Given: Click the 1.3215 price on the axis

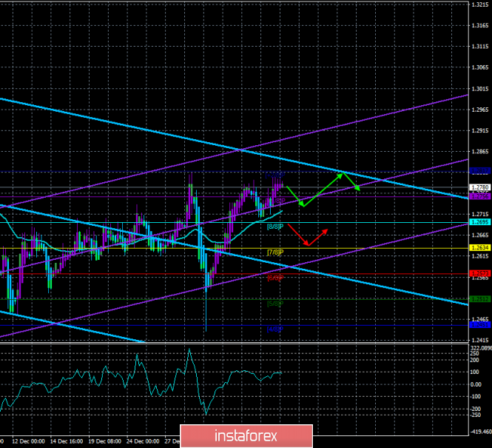Looking at the screenshot, I should point(479,4).
